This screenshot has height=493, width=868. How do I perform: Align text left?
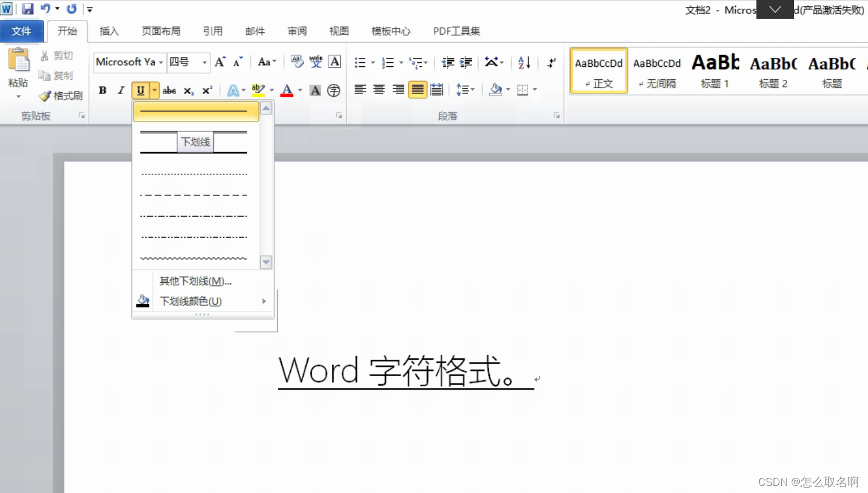[360, 90]
